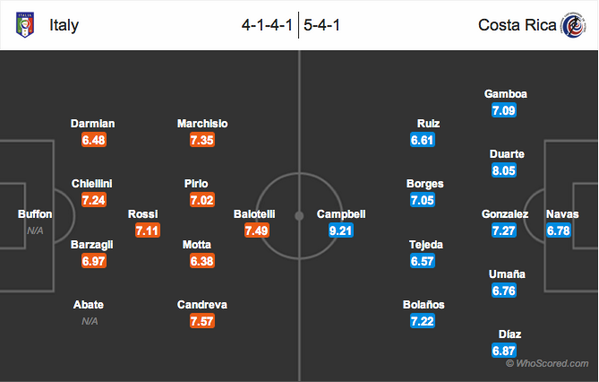Select the 4-1-4-1 formation label

click(x=267, y=25)
